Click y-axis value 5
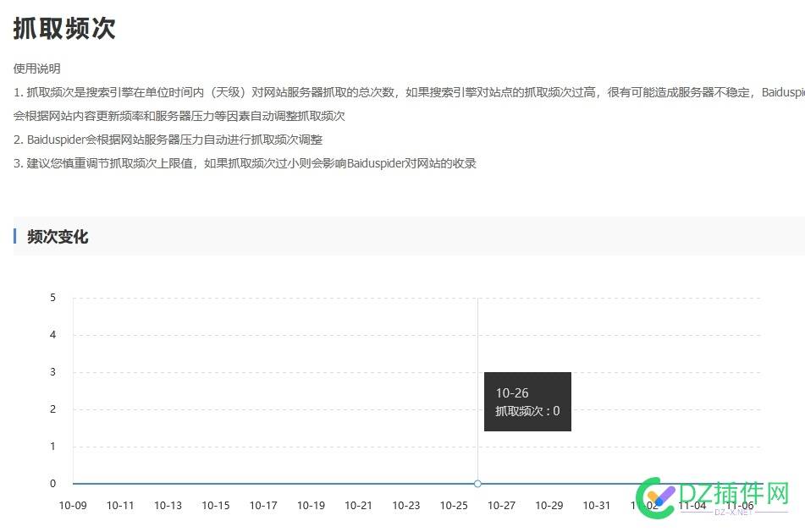Image resolution: width=805 pixels, height=532 pixels. click(52, 298)
